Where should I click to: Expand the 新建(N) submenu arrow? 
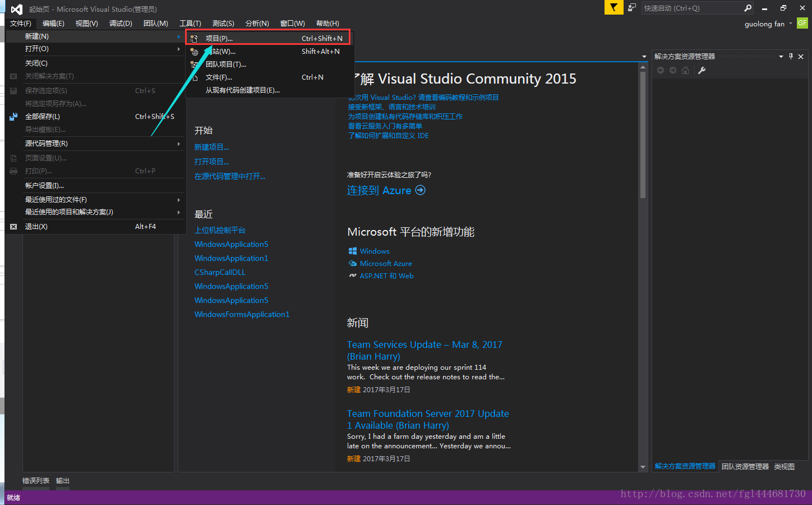179,36
